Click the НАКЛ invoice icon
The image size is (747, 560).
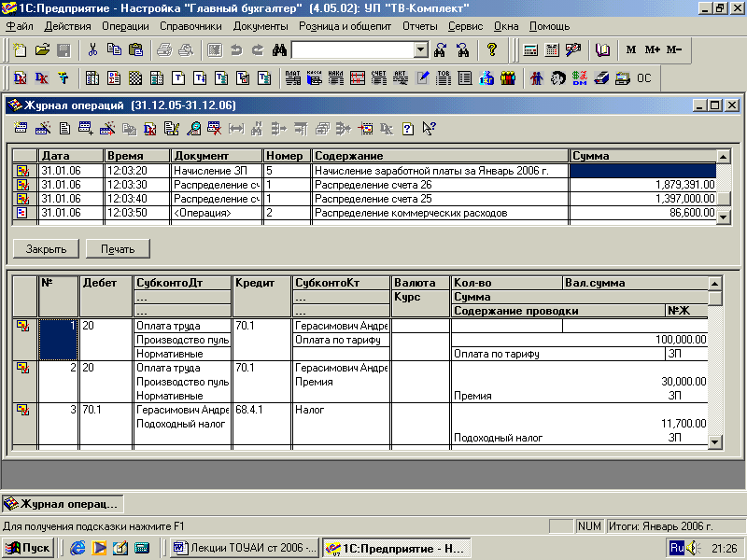(x=336, y=78)
